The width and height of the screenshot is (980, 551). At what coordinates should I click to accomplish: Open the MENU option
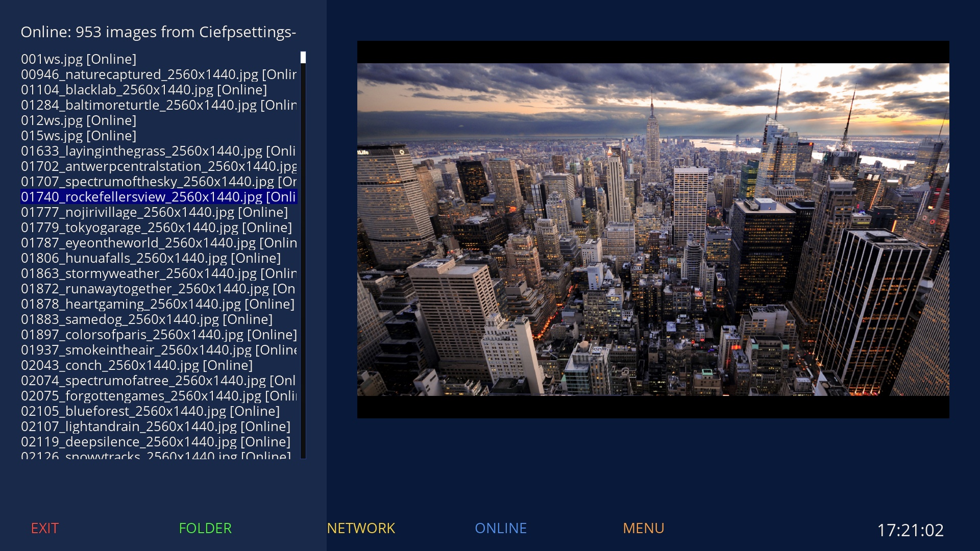coord(644,529)
